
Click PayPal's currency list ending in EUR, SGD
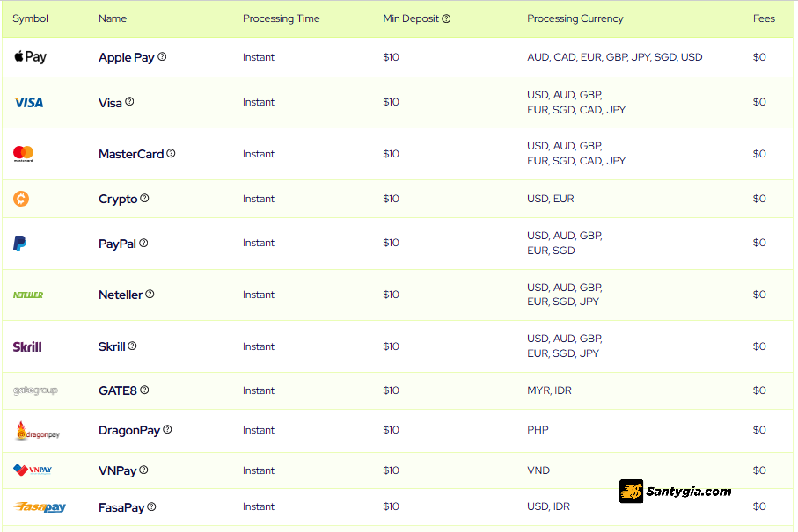[565, 243]
